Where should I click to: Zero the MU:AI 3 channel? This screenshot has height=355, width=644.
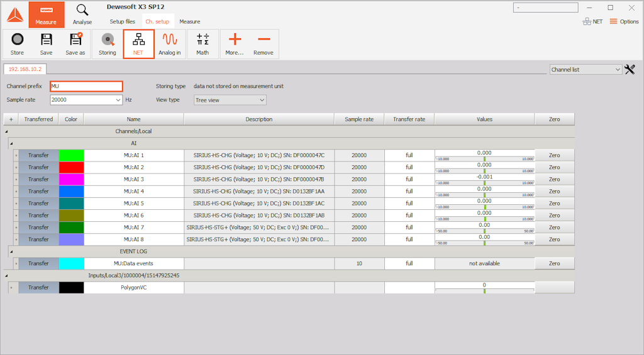tap(555, 179)
